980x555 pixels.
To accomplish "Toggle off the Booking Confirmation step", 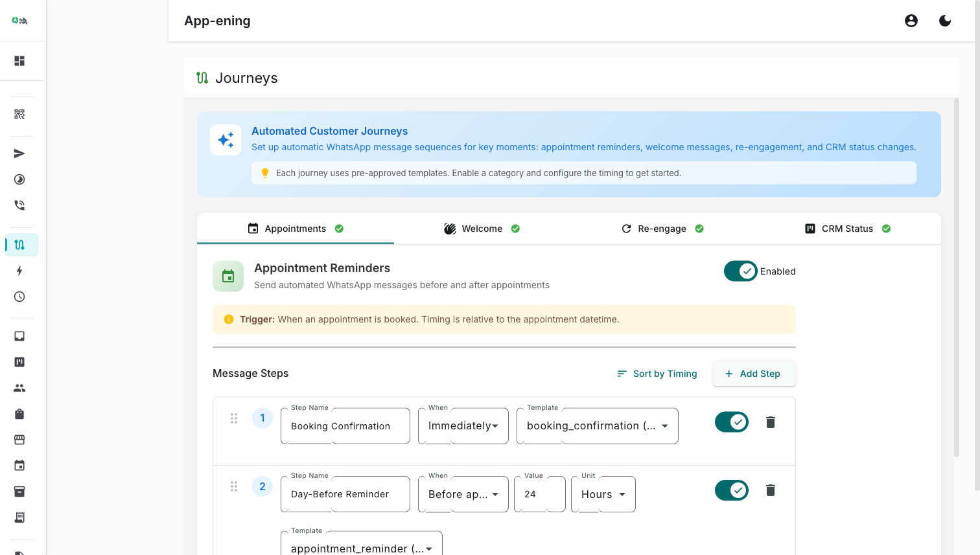I will pos(731,422).
